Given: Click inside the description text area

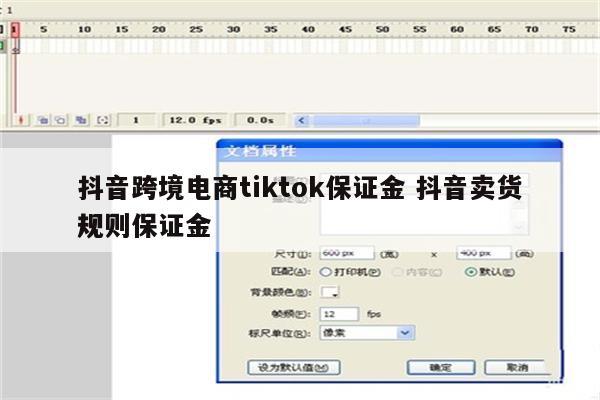Looking at the screenshot, I should [416, 214].
